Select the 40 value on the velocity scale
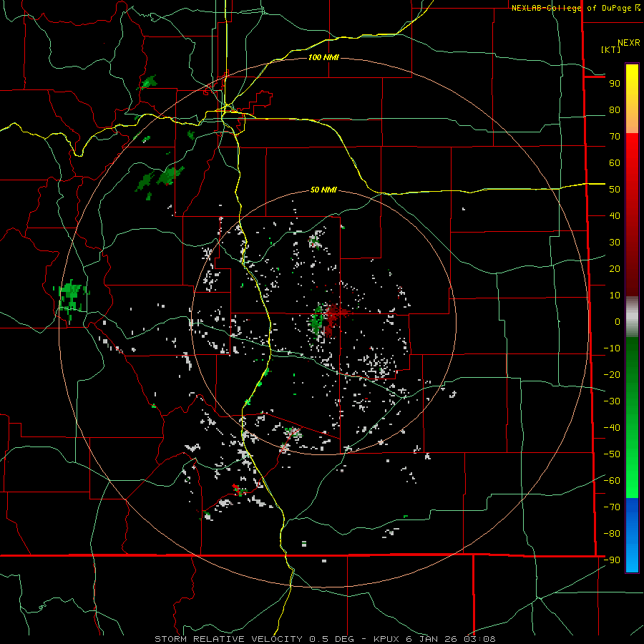The height and width of the screenshot is (644, 644). point(615,216)
